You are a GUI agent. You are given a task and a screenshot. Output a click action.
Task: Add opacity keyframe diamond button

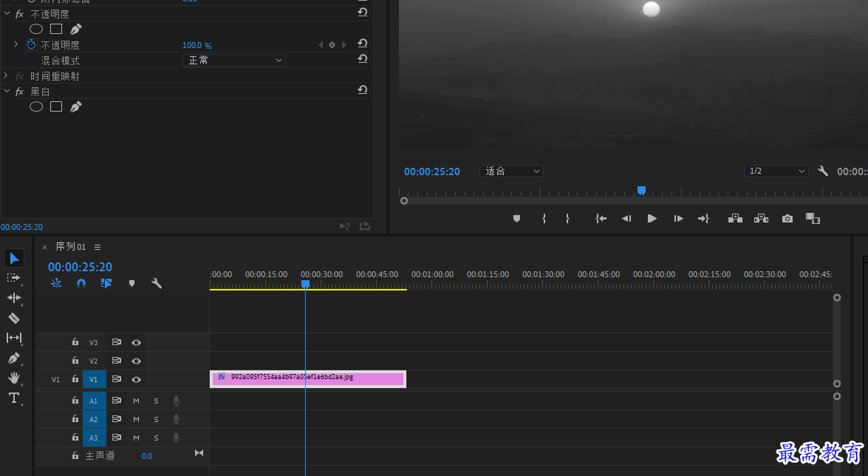pos(332,45)
